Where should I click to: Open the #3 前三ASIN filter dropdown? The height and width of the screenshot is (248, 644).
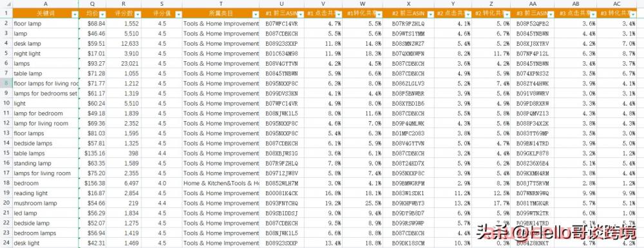(x=551, y=14)
